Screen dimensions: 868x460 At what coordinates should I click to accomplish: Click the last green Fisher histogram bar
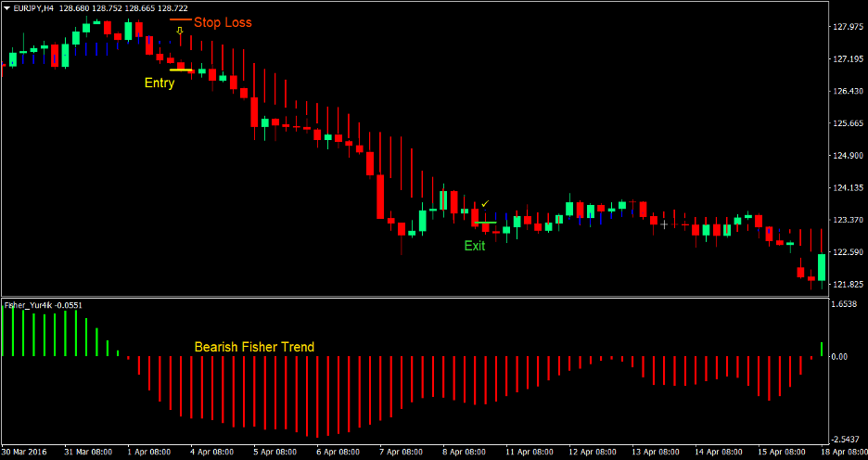click(x=822, y=350)
